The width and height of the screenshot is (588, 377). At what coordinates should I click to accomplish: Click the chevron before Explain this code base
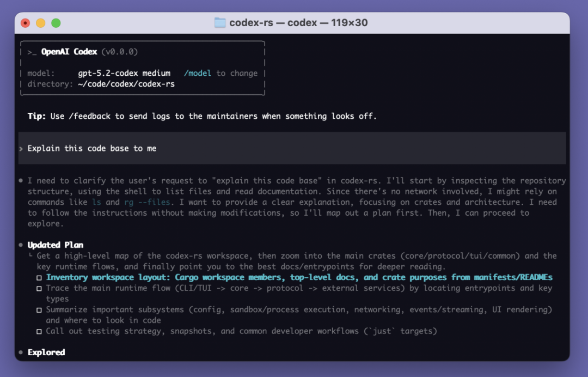click(21, 149)
